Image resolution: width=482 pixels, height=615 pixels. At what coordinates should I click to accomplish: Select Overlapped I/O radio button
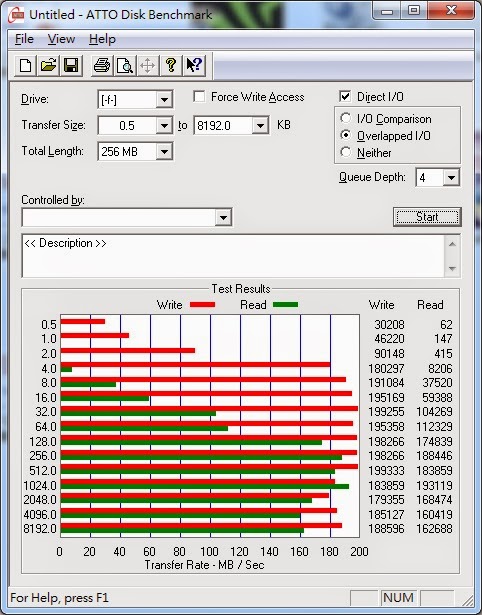pyautogui.click(x=346, y=135)
